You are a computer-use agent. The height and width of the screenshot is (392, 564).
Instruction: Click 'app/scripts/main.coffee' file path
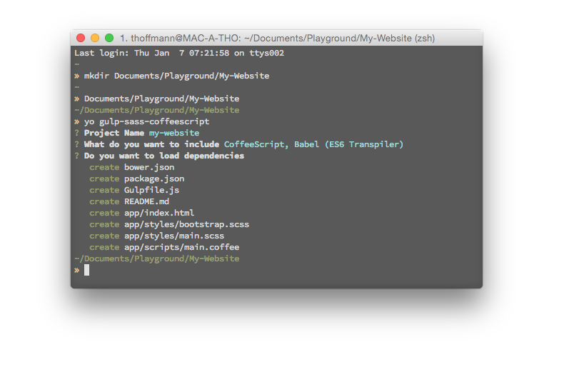coord(181,248)
